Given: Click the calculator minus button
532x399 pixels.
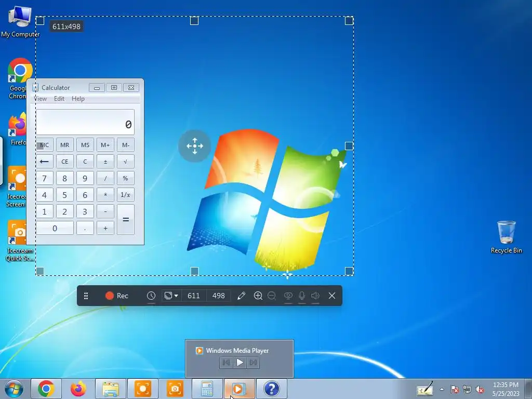Looking at the screenshot, I should (x=105, y=212).
